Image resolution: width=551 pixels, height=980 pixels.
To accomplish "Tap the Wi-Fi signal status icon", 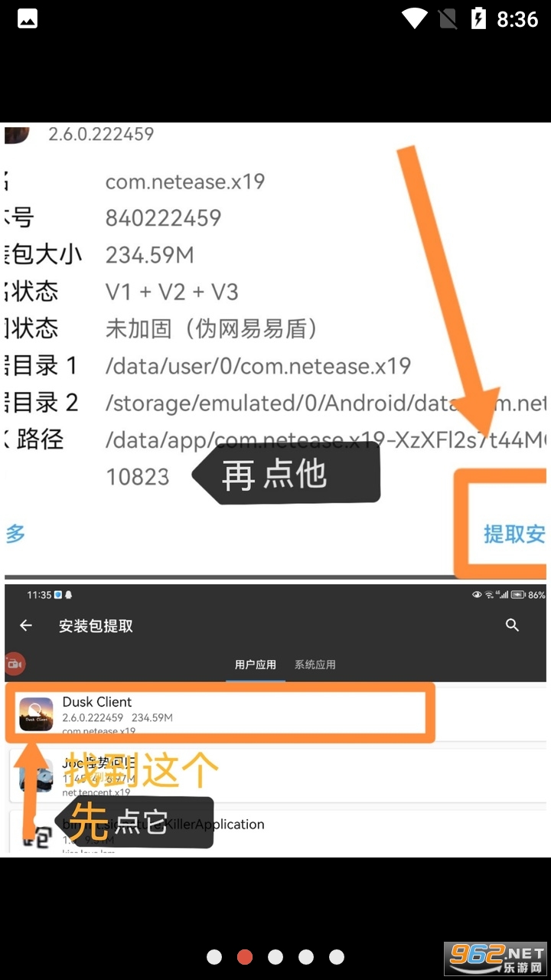I will point(415,18).
